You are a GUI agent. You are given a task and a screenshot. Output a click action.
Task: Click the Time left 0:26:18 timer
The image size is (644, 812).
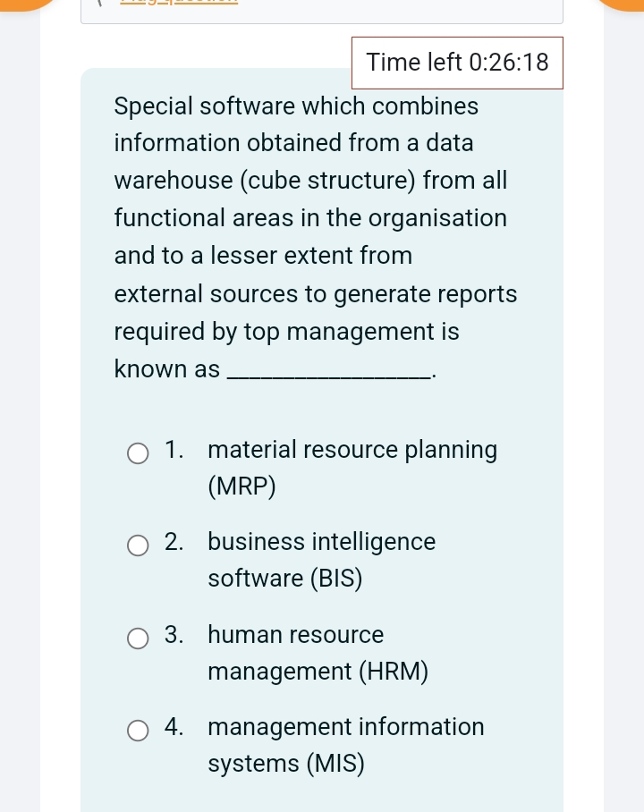click(457, 63)
